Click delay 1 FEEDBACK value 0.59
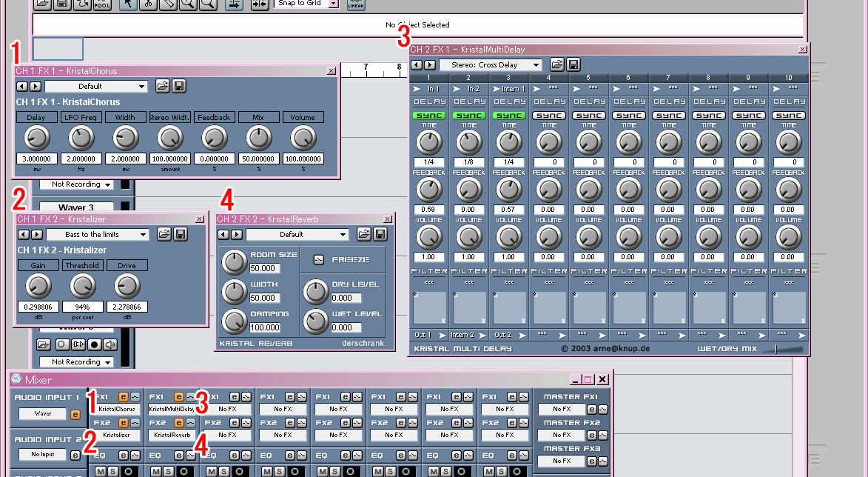The image size is (868, 477). [429, 210]
